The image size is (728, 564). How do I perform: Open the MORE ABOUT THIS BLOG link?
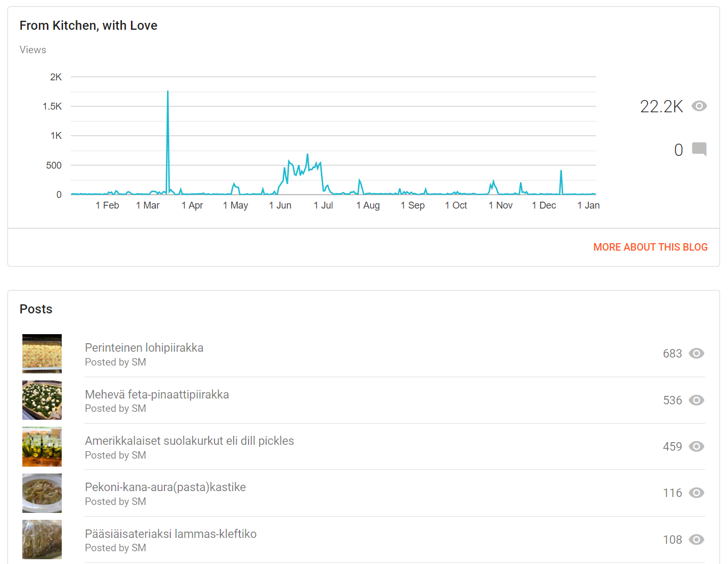tap(650, 247)
